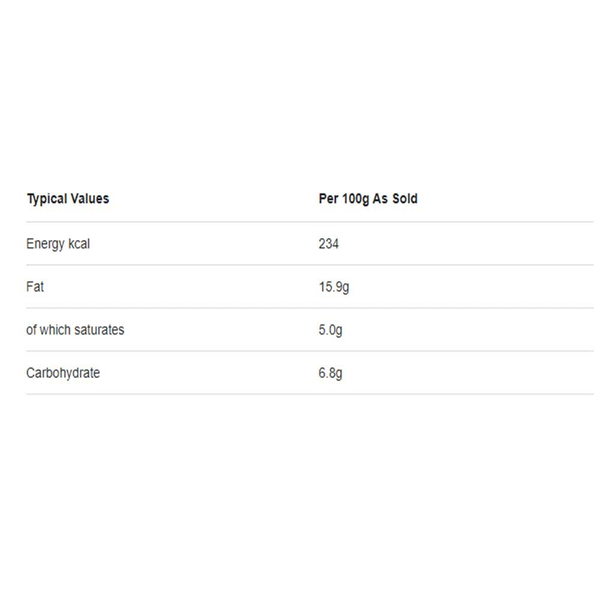Click the word 'Typical' in the header

click(x=46, y=199)
